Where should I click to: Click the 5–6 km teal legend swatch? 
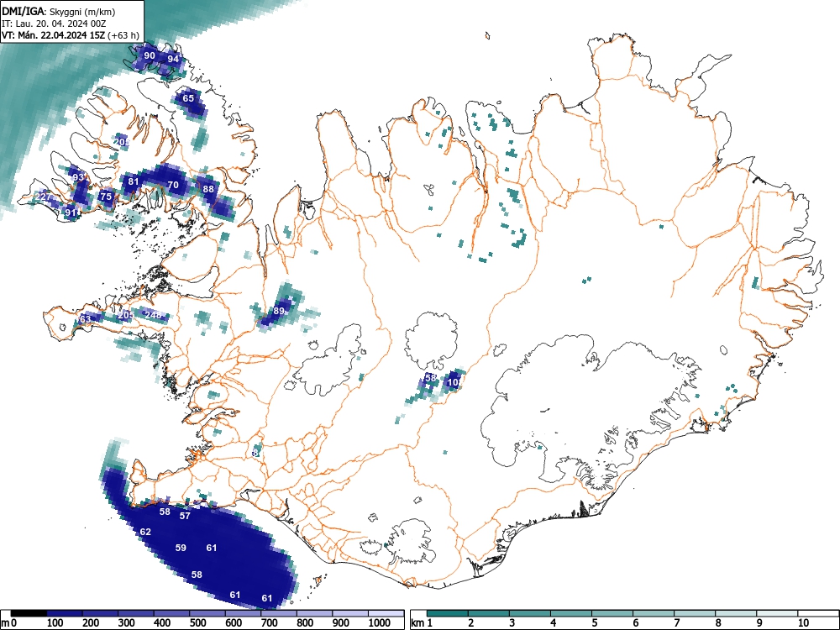(612, 613)
